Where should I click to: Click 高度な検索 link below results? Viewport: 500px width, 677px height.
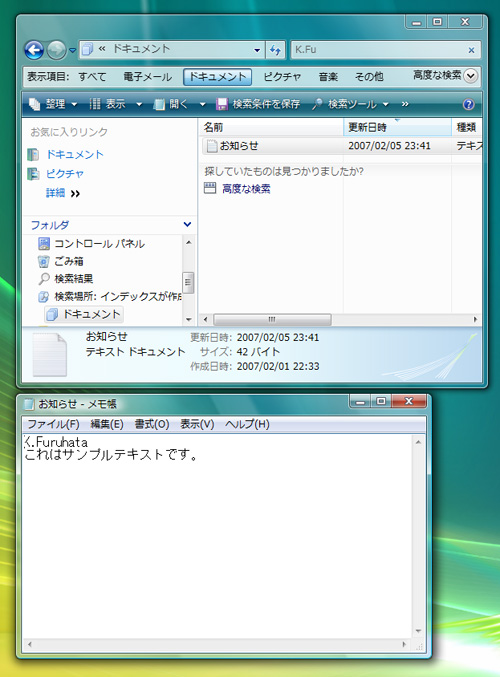246,189
